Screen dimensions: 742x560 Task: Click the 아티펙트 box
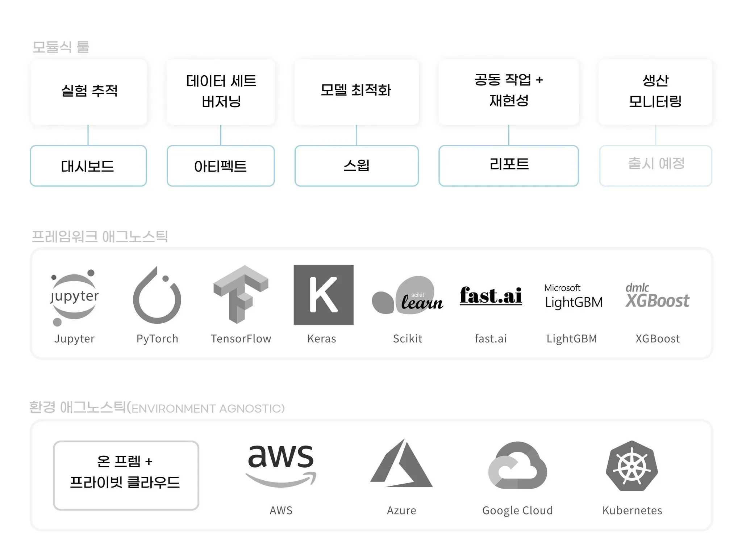pyautogui.click(x=220, y=166)
